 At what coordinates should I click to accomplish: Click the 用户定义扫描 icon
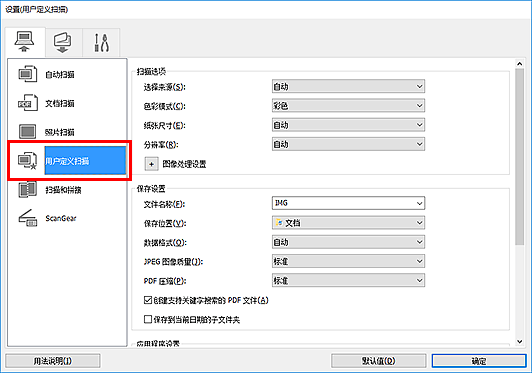pyautogui.click(x=27, y=161)
